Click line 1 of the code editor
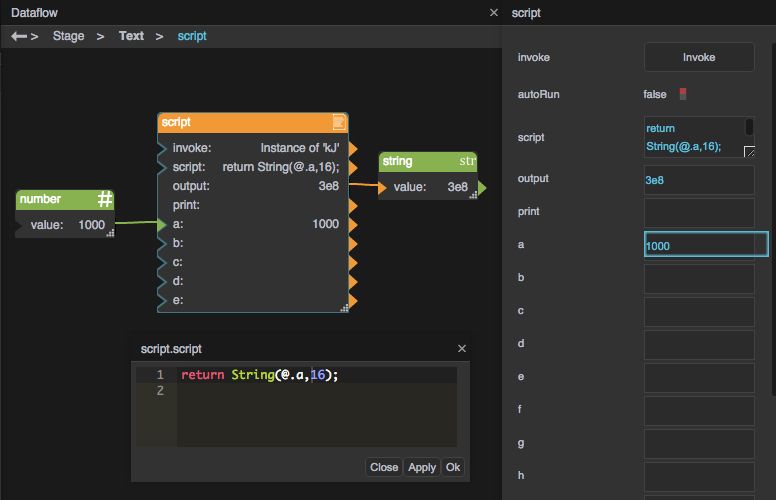Screen dimensions: 776x500 (x=317, y=375)
